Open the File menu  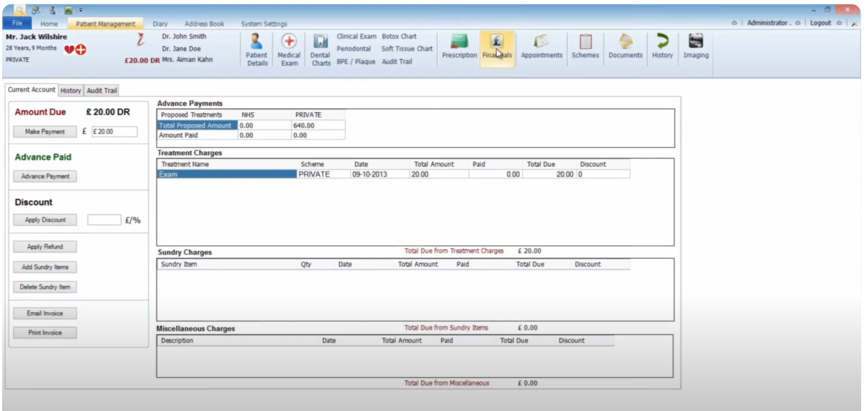[x=17, y=23]
